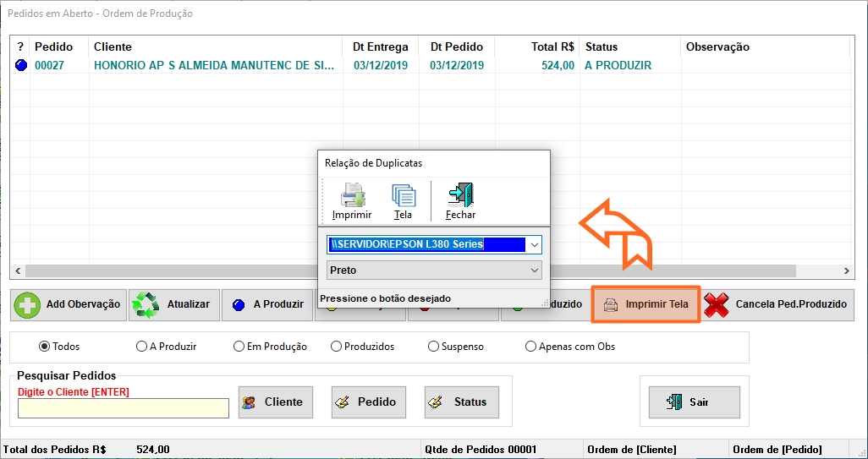868x459 pixels.
Task: Click Add Obervação green plus button
Action: 69,304
